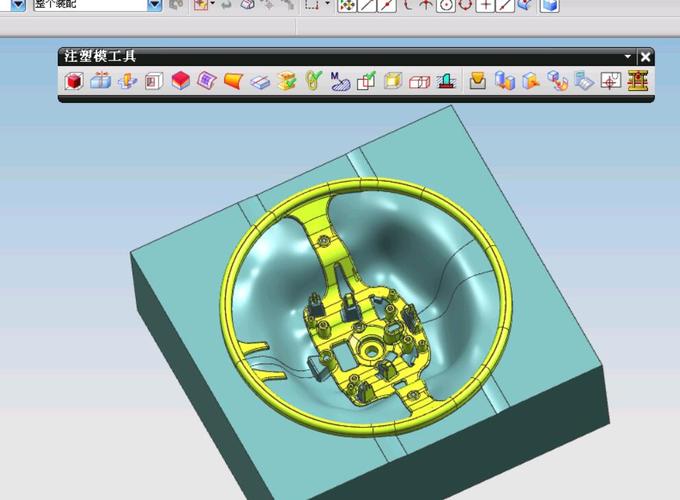This screenshot has width=680, height=500.
Task: Click the crosshair target layout icon
Action: coord(610,81)
